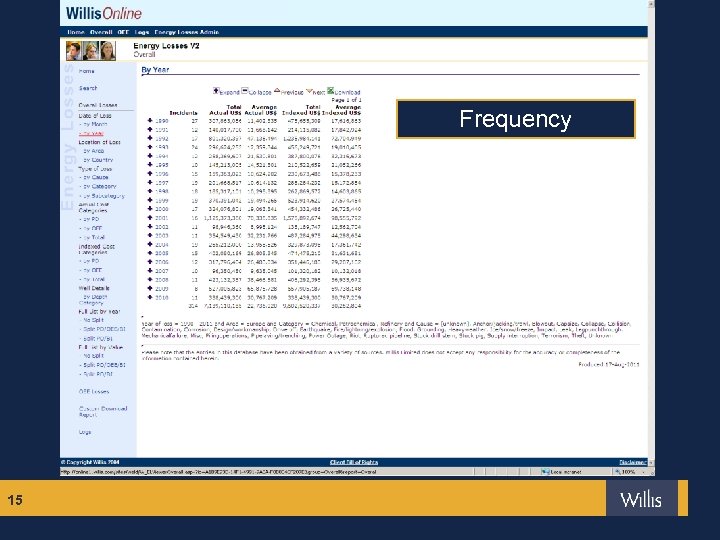Select by Depth Category under Well Details
This screenshot has width=720, height=540.
(x=95, y=300)
